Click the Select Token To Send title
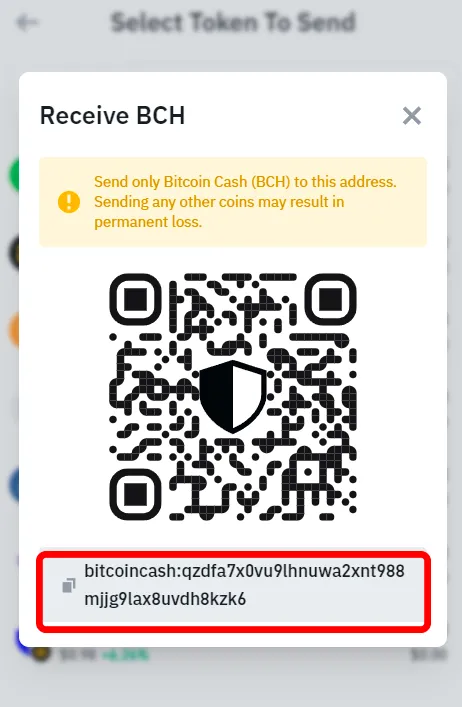 click(x=233, y=23)
